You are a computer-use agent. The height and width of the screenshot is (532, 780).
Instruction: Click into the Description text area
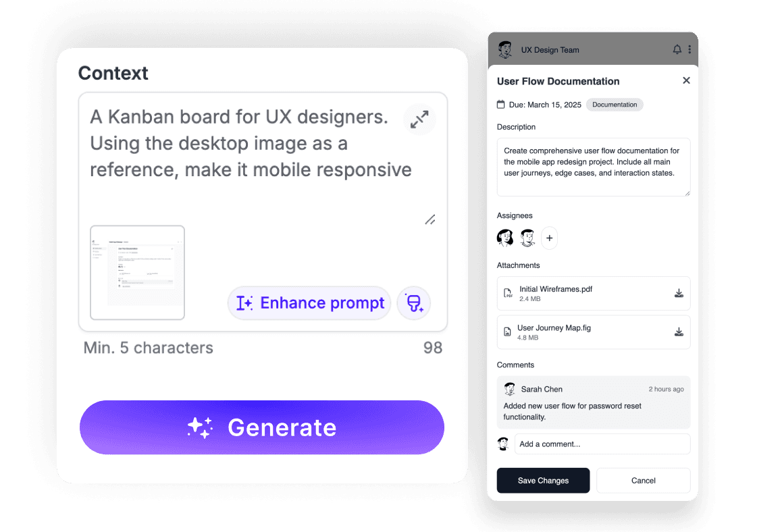pos(593,167)
